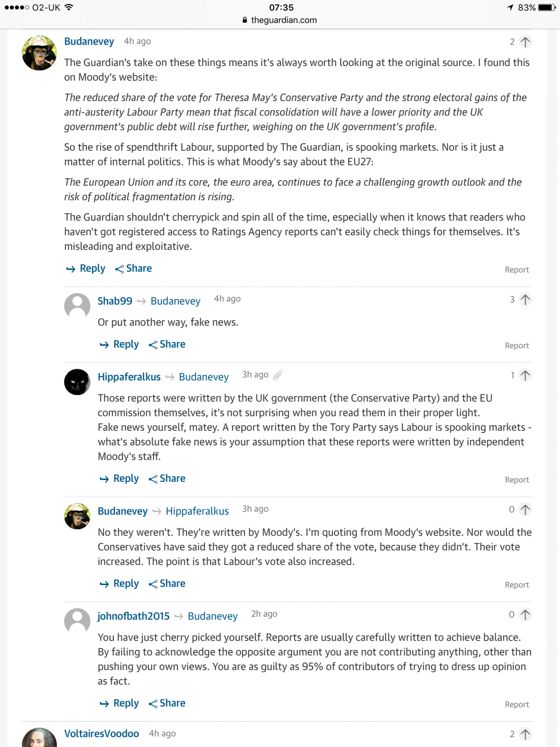Open Shab99's user profile link
Screen dimensions: 560x747
coord(115,301)
